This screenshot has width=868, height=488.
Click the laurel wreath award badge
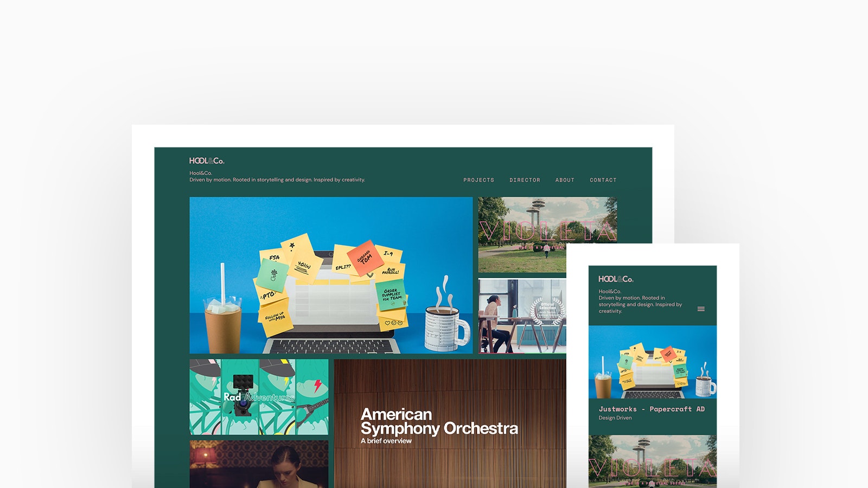547,311
